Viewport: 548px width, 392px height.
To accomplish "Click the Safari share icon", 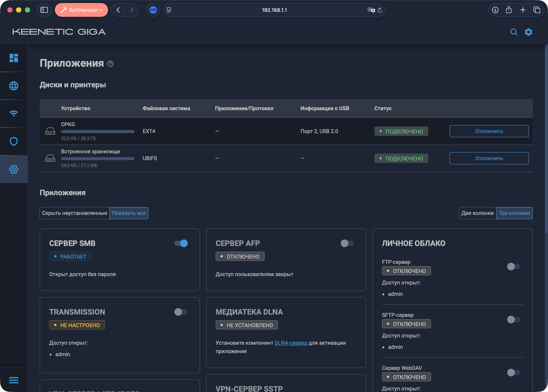I will 509,10.
